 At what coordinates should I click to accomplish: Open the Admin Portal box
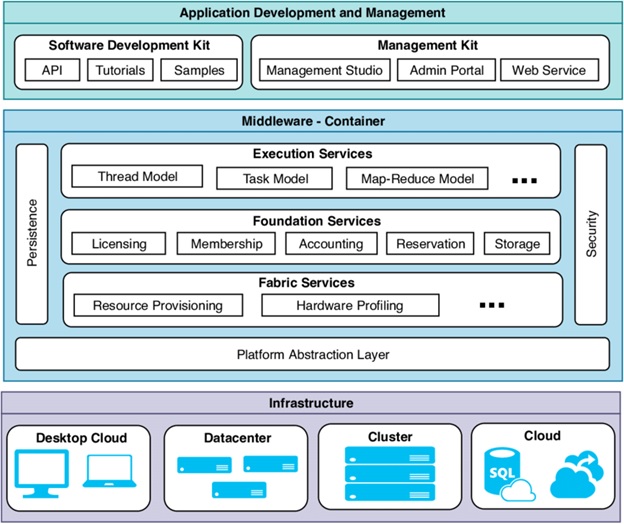[446, 71]
